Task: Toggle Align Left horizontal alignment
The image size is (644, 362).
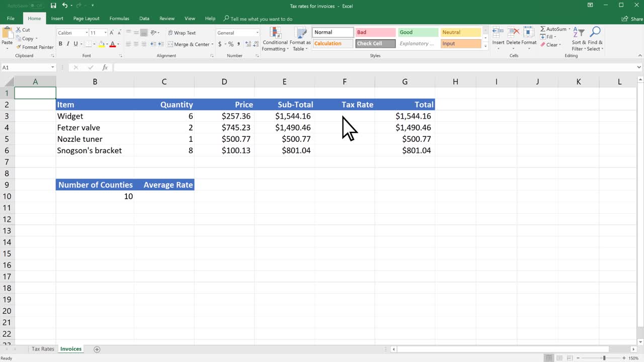Action: coord(128,44)
